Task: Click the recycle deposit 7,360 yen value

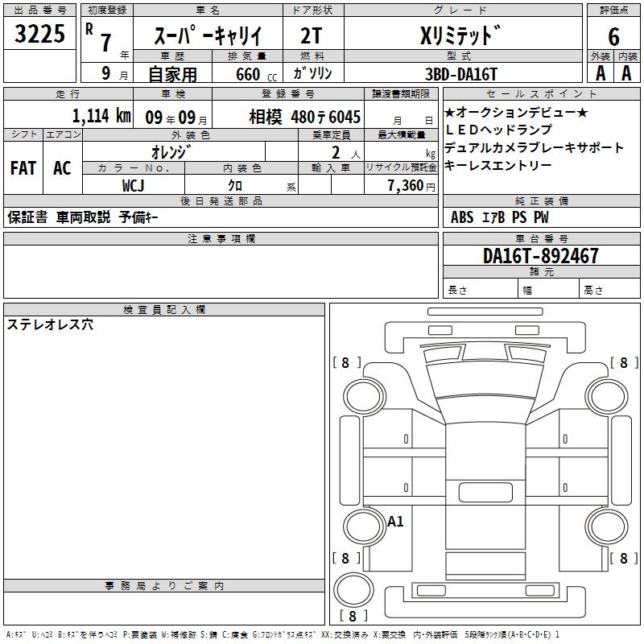Action: tap(400, 185)
